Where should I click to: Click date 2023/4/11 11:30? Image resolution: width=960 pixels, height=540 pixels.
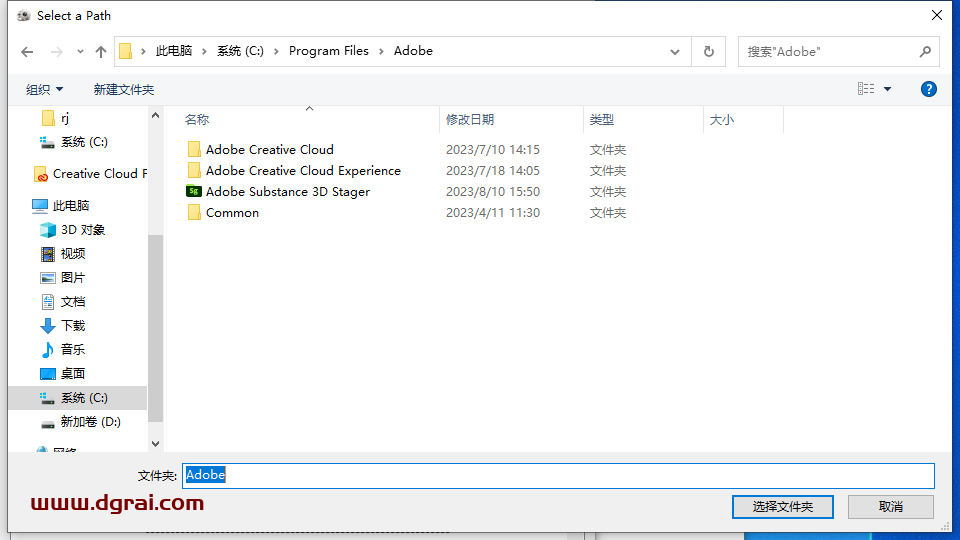click(x=493, y=213)
